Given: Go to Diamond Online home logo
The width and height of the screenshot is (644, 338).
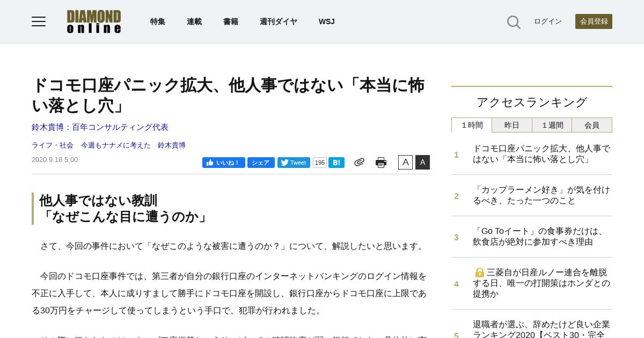Looking at the screenshot, I should coord(94,21).
